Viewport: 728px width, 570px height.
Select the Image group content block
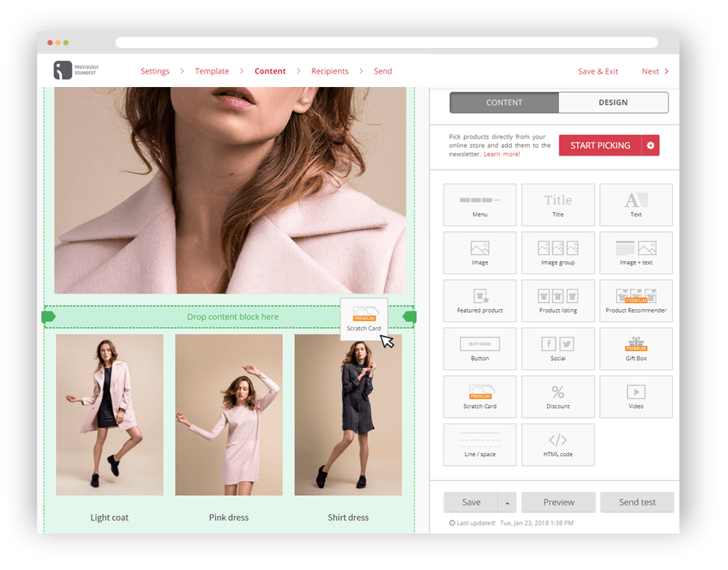(x=558, y=253)
